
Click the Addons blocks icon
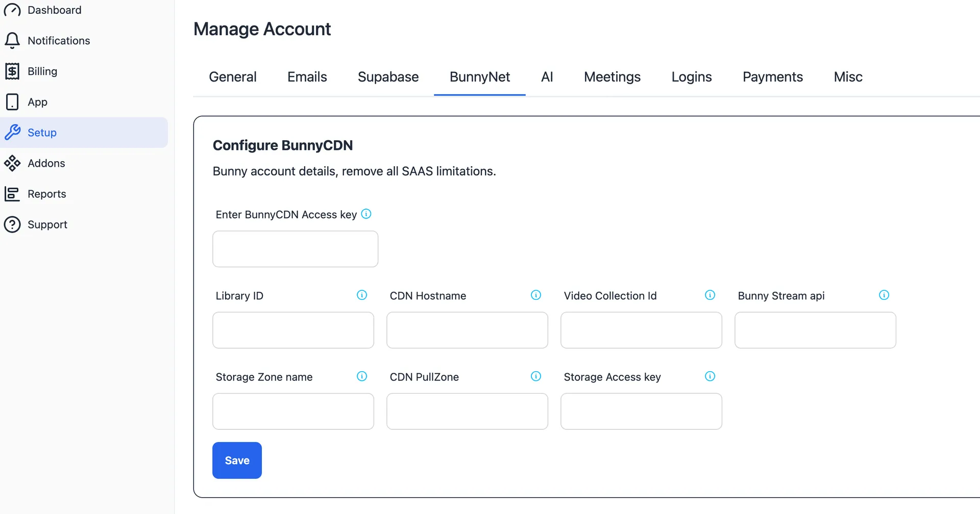click(x=12, y=163)
